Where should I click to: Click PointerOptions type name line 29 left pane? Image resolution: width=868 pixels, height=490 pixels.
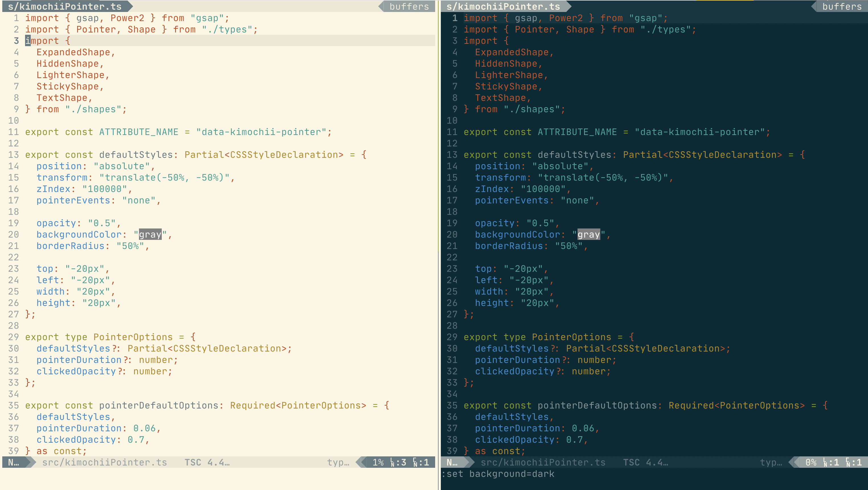coord(133,337)
